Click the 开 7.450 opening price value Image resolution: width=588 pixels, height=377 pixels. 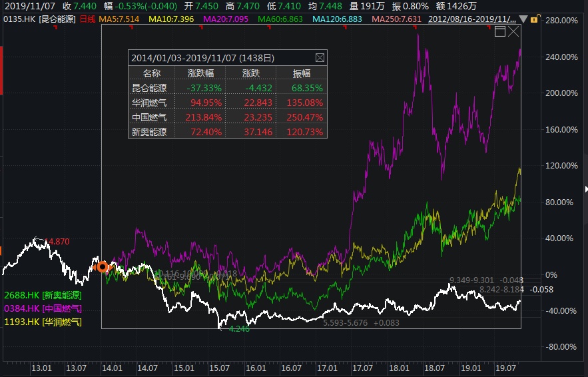[x=201, y=6]
